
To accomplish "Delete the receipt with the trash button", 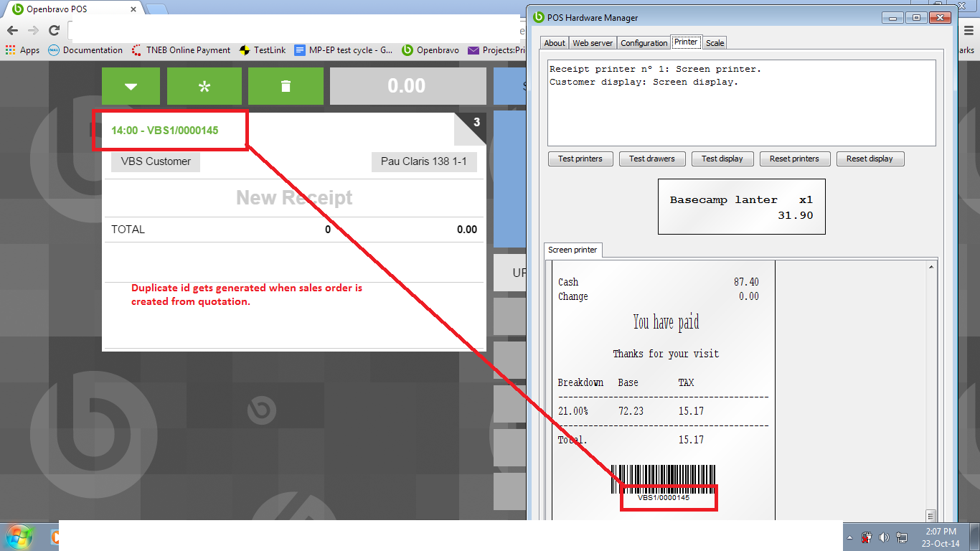I will click(286, 86).
